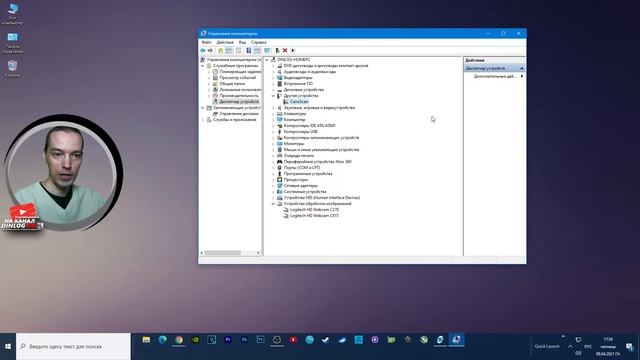Open File Explorer from the taskbar
Image resolution: width=640 pixels, height=360 pixels.
146,340
